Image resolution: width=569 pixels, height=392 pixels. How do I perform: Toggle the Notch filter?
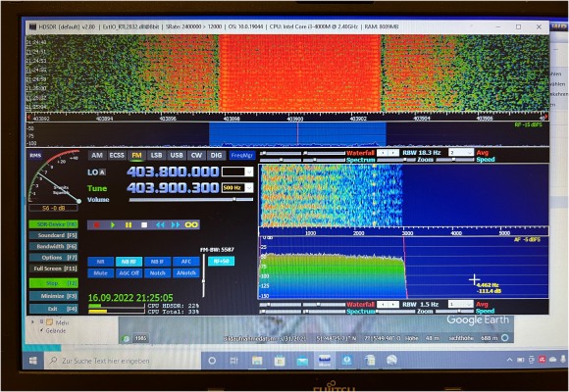click(x=157, y=273)
